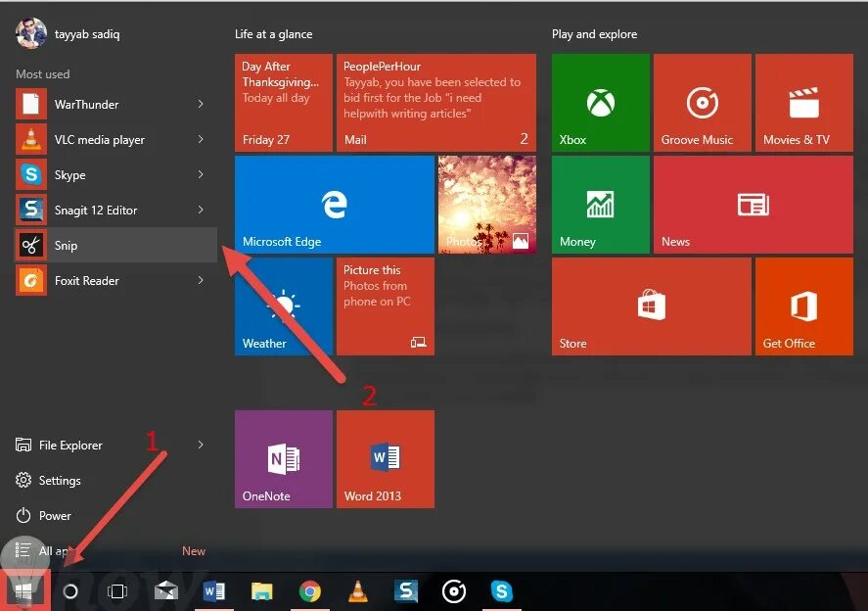Open the Mail tile from PeoplePerHour

click(x=436, y=103)
